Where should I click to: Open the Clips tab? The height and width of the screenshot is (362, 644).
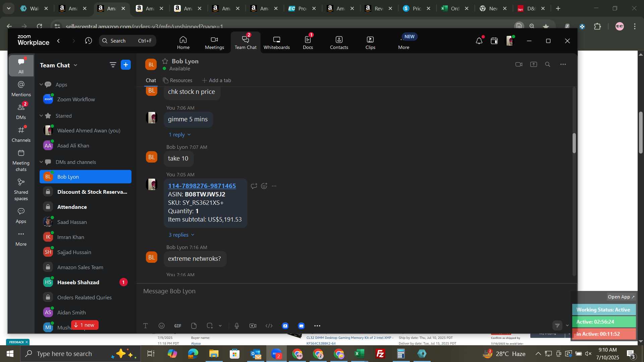[370, 43]
